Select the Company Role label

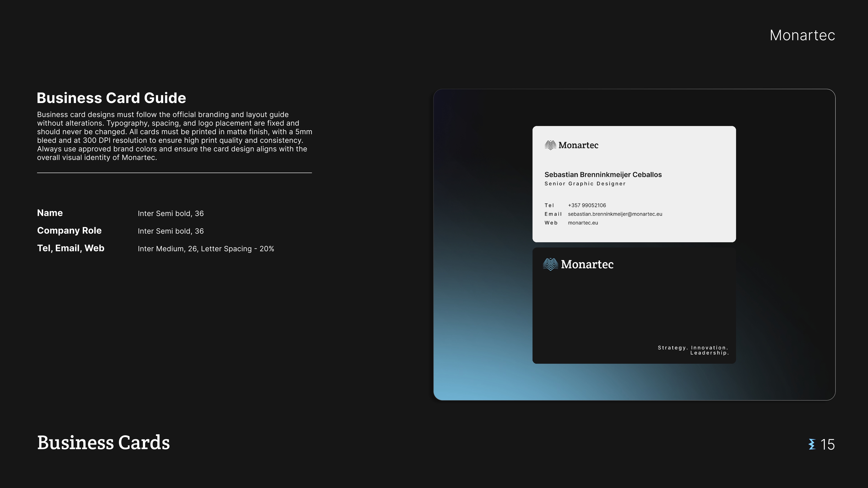69,231
